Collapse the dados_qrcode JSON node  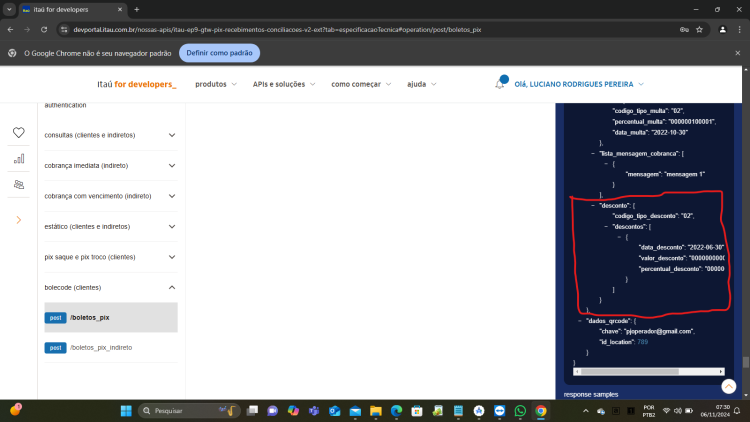[580, 321]
